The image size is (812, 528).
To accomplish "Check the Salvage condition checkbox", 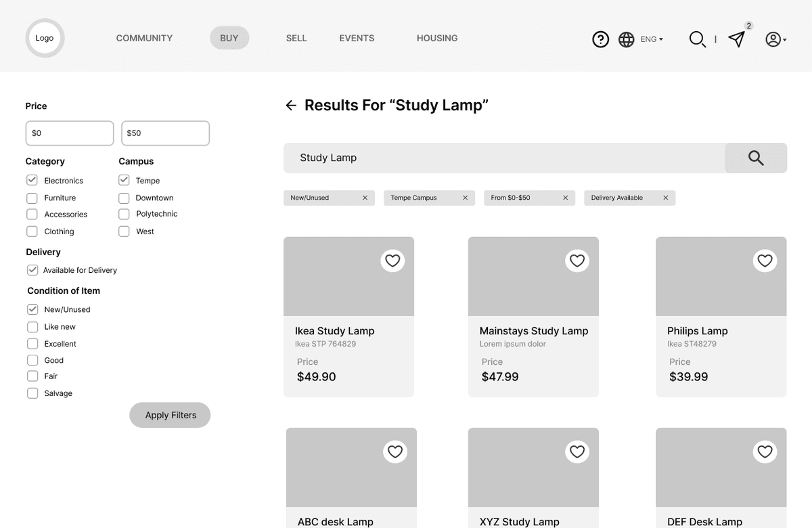I will tap(32, 393).
